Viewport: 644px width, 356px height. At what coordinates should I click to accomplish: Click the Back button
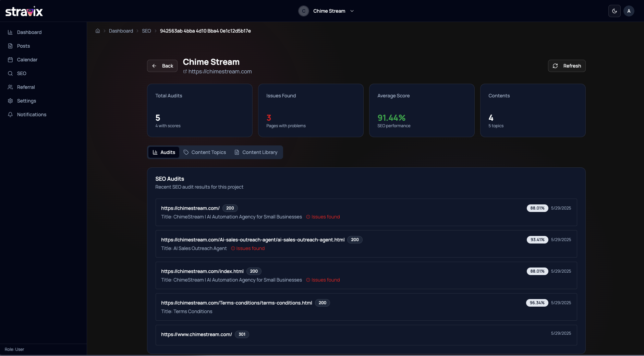point(162,66)
